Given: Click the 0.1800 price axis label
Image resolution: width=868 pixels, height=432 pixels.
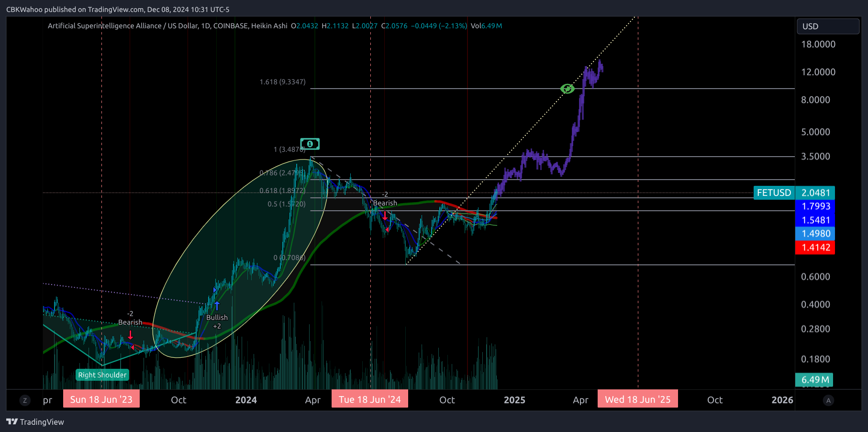Looking at the screenshot, I should point(816,359).
